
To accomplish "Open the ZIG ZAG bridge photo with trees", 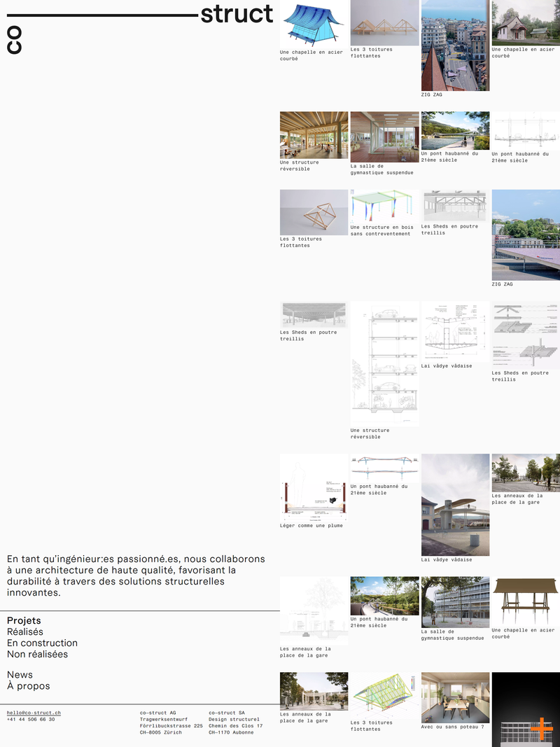I will pos(526,235).
